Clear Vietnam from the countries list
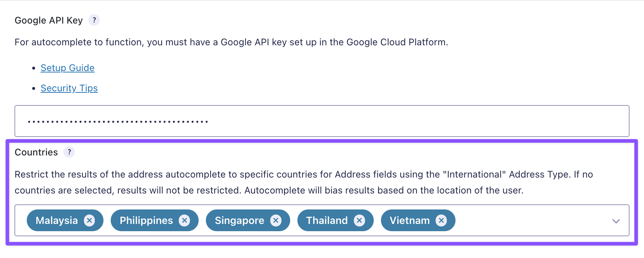 (x=441, y=220)
